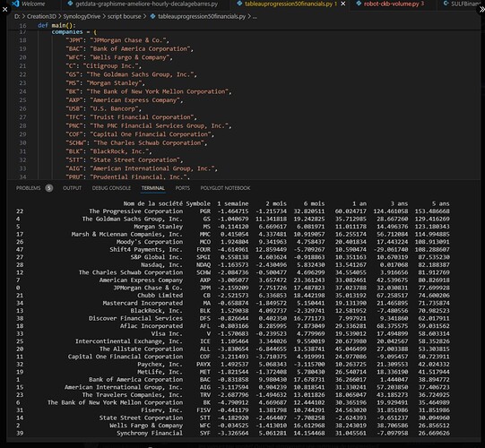Open the PROBLEMS panel tab
485x448 pixels.
(28, 188)
